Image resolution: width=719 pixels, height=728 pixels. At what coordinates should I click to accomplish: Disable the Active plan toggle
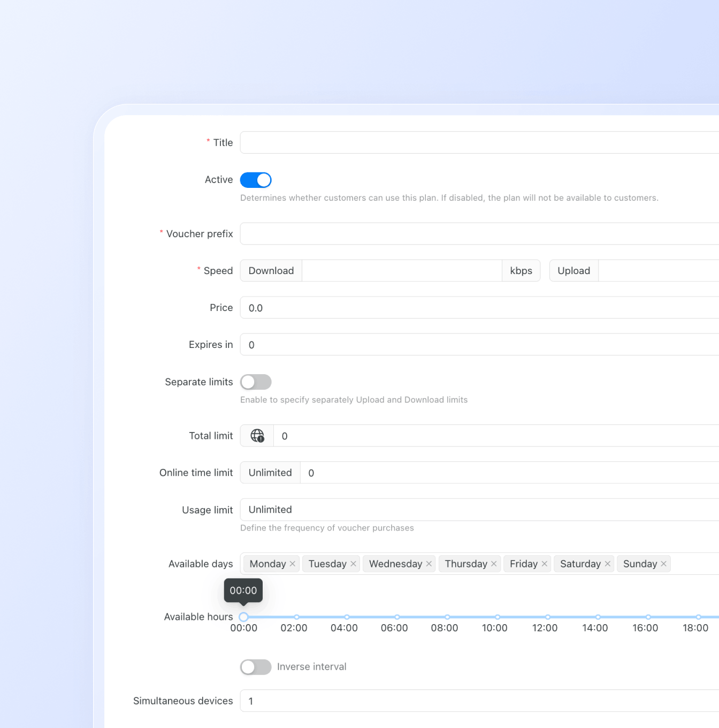[x=256, y=180]
